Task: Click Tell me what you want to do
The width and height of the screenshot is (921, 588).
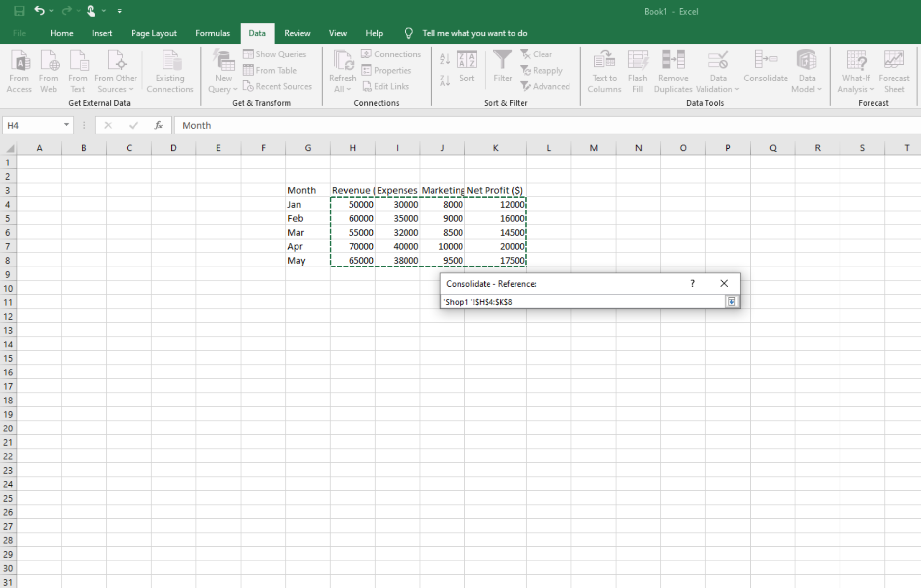Action: (474, 33)
